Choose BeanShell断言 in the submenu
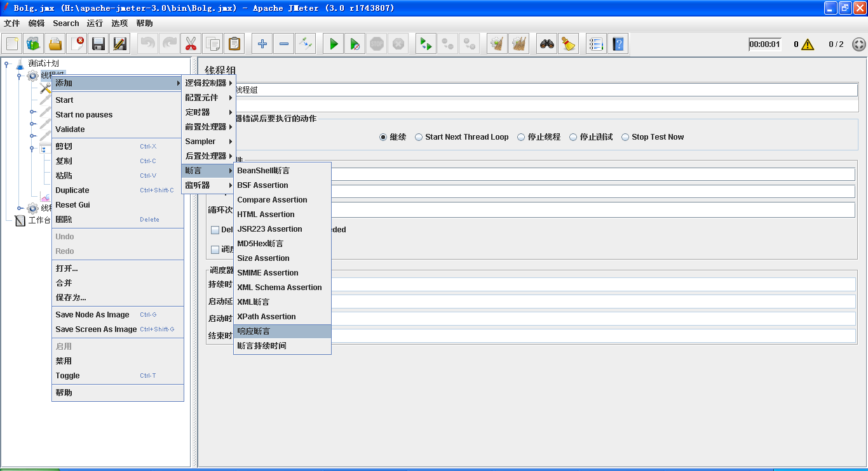The image size is (868, 471). coord(282,171)
